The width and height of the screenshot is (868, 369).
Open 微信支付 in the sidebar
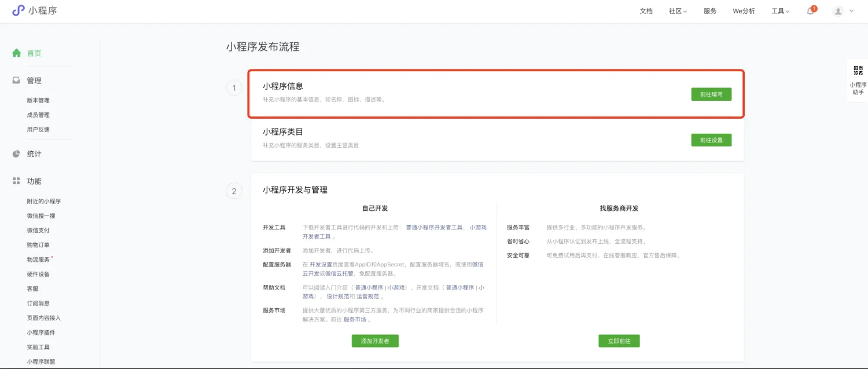(38, 231)
